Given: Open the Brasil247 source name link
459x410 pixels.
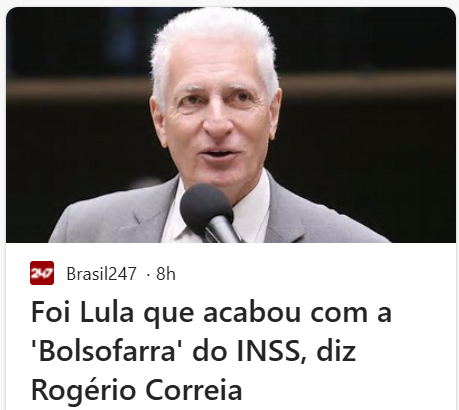Looking at the screenshot, I should pyautogui.click(x=102, y=274).
